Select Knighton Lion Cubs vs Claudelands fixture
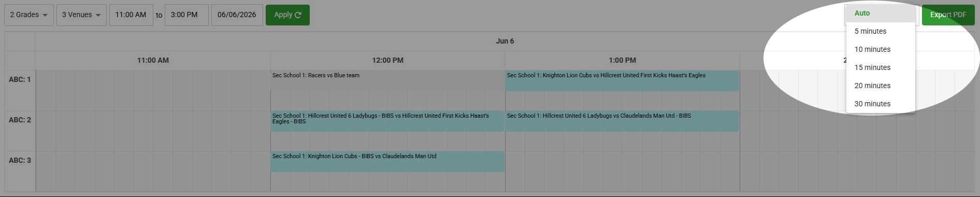The width and height of the screenshot is (980, 197). [x=387, y=162]
